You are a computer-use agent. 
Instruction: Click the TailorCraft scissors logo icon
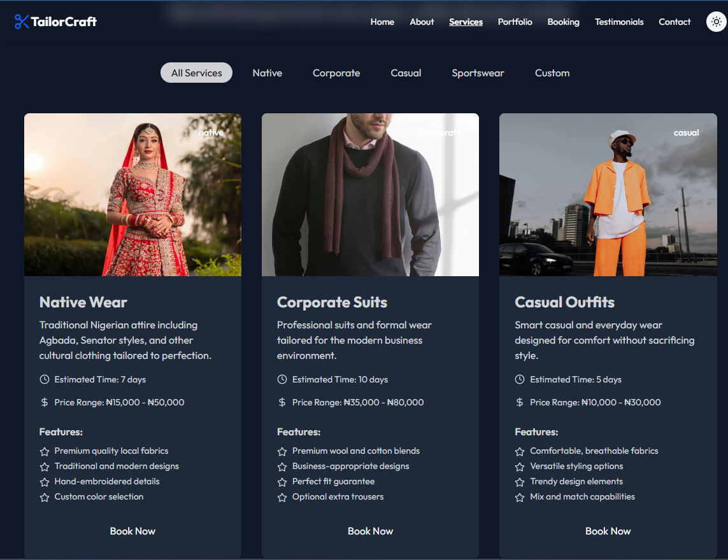coord(22,22)
